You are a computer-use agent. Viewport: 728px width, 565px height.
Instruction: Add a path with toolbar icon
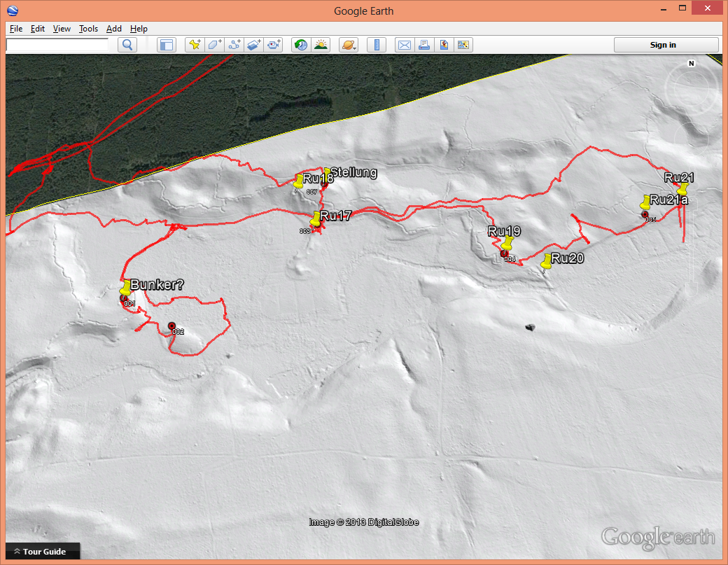click(x=234, y=45)
